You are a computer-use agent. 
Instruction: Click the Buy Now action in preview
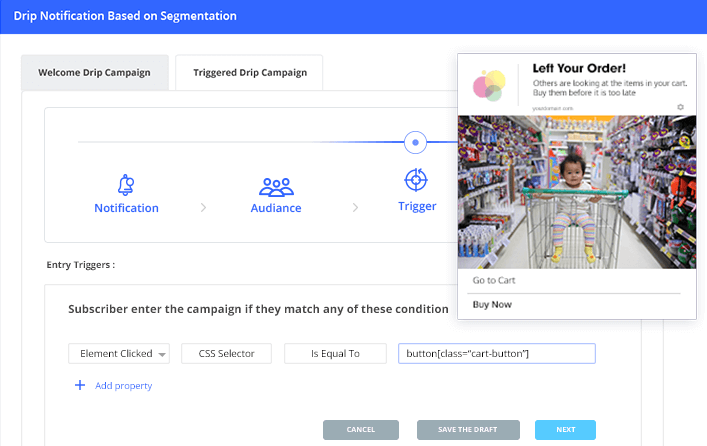(492, 304)
